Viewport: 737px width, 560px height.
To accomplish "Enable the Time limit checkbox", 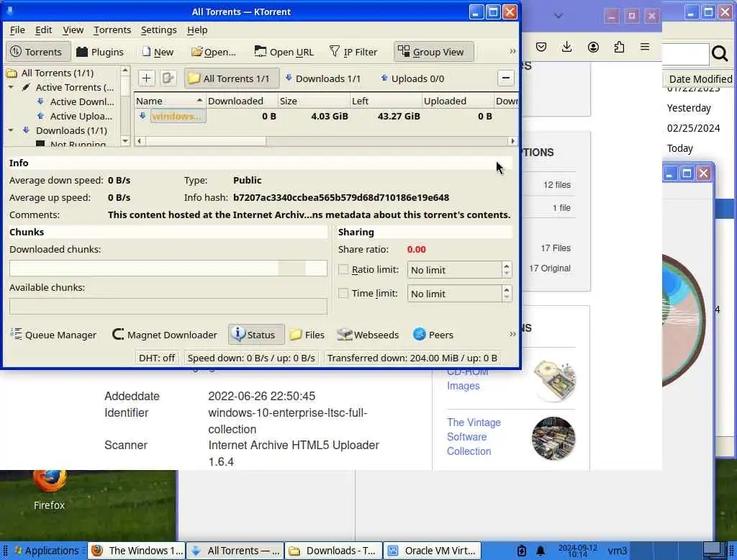I will coord(343,293).
